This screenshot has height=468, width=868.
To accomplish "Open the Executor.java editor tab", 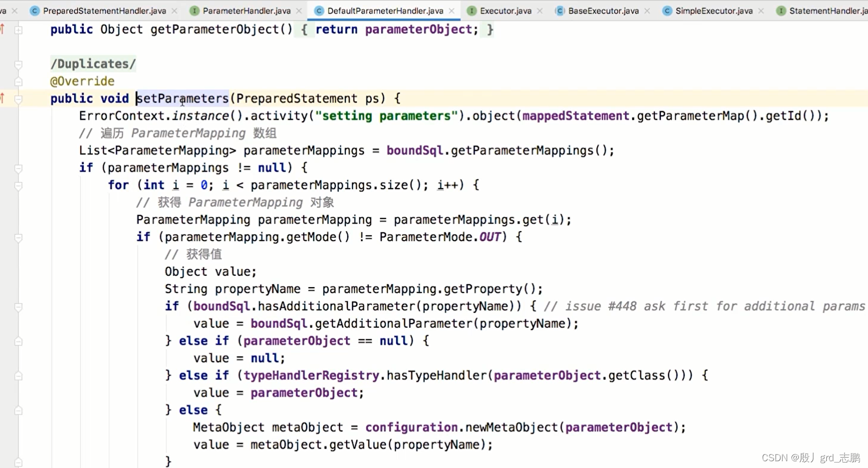I will point(506,10).
